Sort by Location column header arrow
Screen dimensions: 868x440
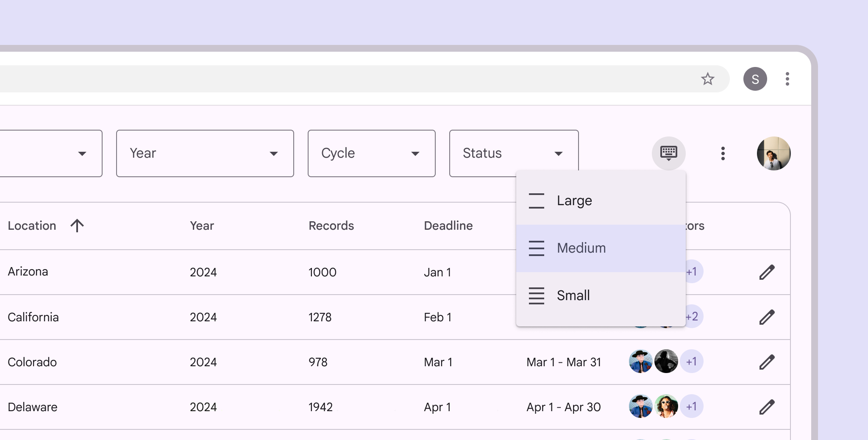tap(77, 226)
